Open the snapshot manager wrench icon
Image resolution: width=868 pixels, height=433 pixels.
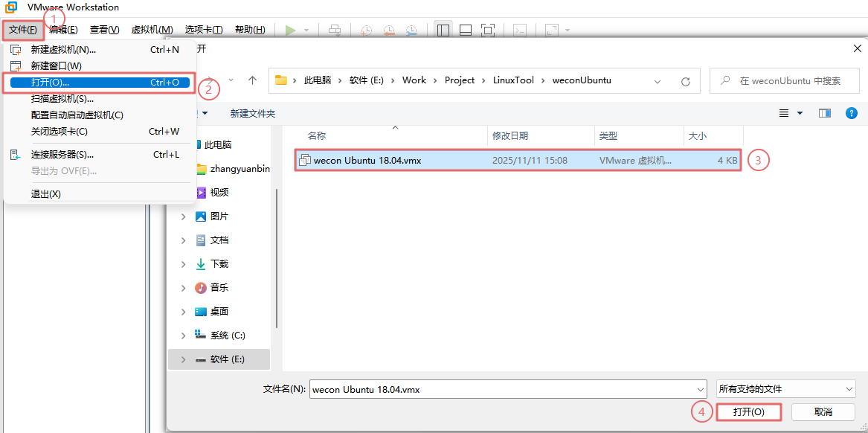pos(411,31)
